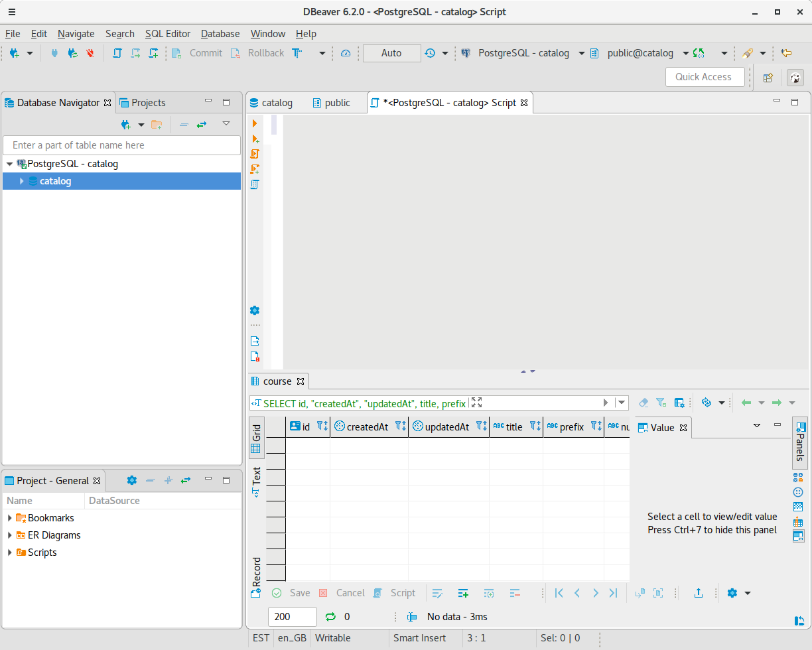Click the Commit transaction icon
This screenshot has width=812, height=650.
click(x=176, y=53)
